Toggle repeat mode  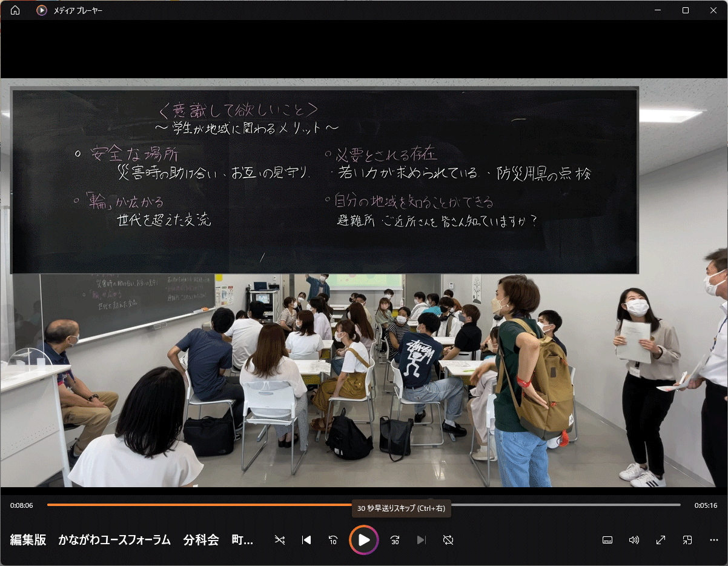tap(448, 540)
